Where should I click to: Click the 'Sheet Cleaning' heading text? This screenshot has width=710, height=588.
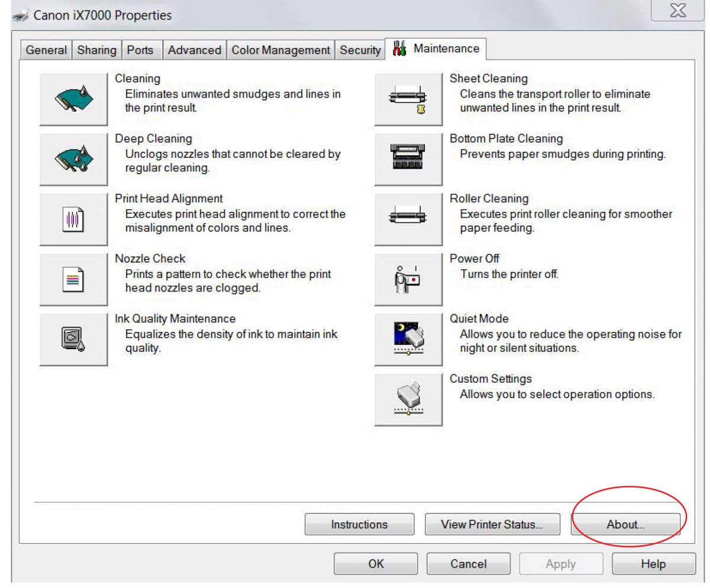(489, 78)
